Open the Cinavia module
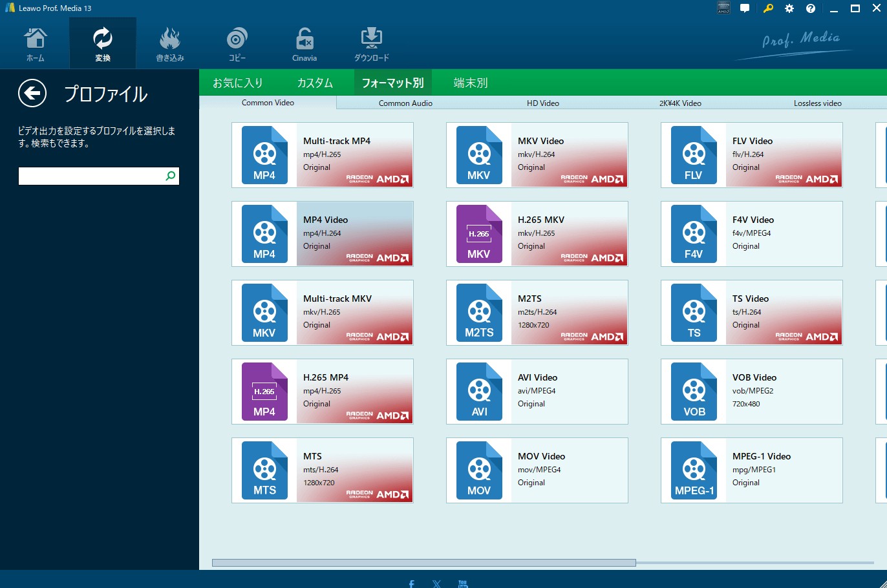 pos(305,43)
